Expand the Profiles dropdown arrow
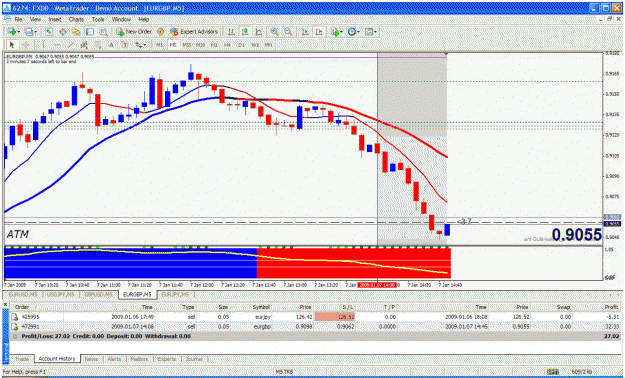Viewport: 625px width, 378px height. 35,32
